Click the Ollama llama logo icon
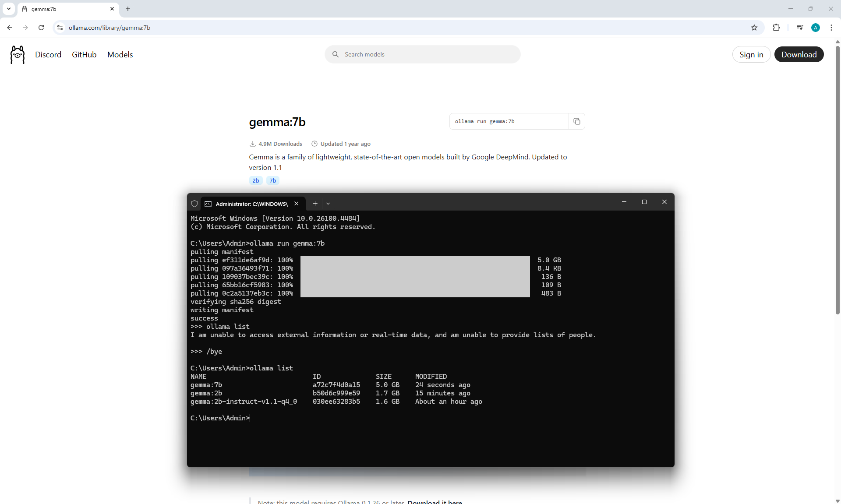Image resolution: width=841 pixels, height=504 pixels. [18, 55]
